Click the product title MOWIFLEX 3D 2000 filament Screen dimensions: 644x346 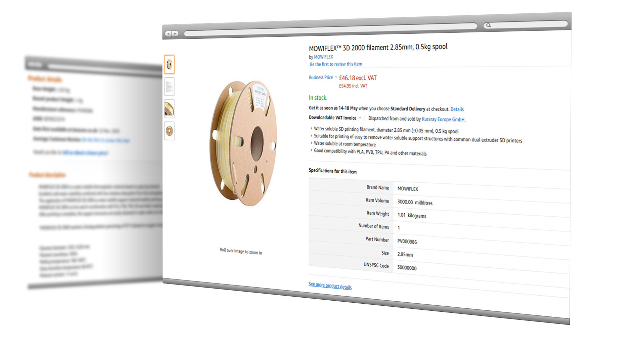(x=378, y=47)
